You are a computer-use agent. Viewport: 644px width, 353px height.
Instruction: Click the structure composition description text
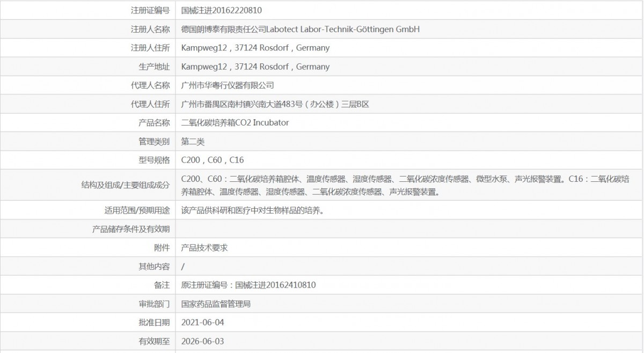click(406, 185)
